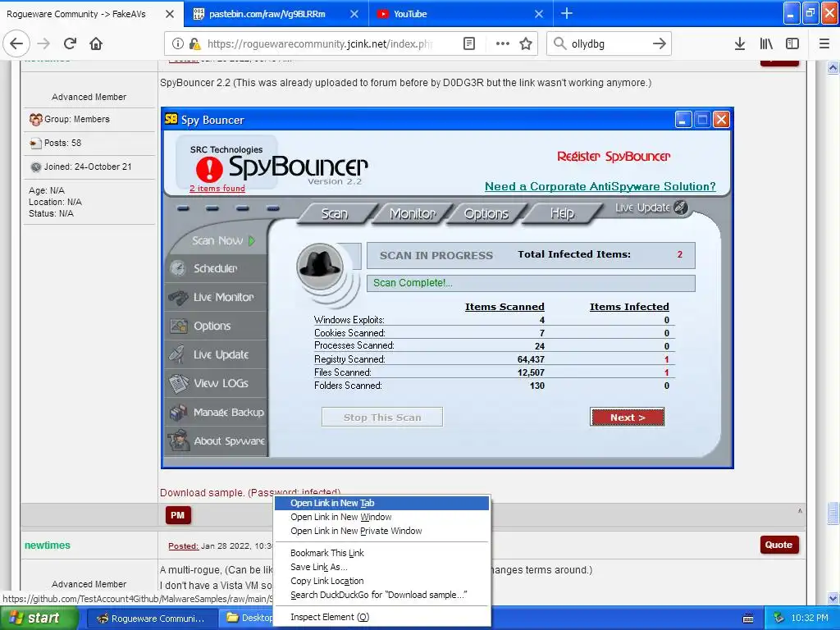Select Search DuckDuckGo for Download sample
The image size is (840, 630).
(381, 595)
